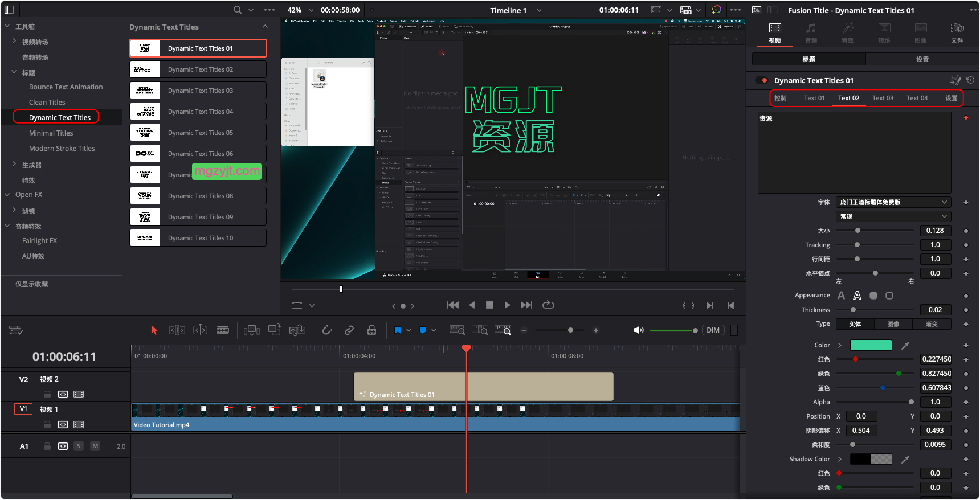Click the detail zoom icon
The image size is (980, 500).
coord(480,330)
